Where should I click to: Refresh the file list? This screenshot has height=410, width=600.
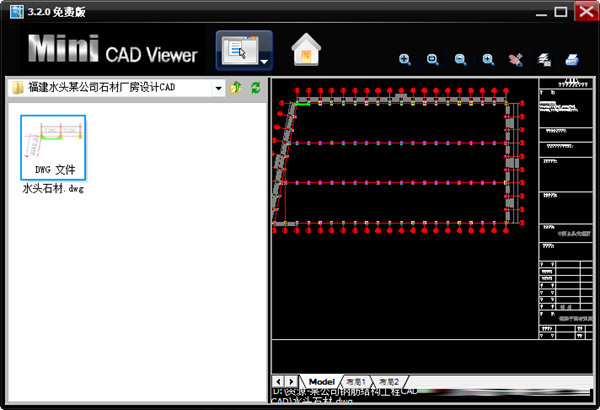(255, 88)
